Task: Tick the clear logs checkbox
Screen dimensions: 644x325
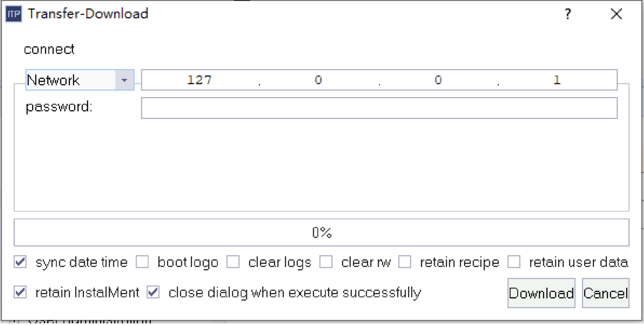Action: [233, 262]
